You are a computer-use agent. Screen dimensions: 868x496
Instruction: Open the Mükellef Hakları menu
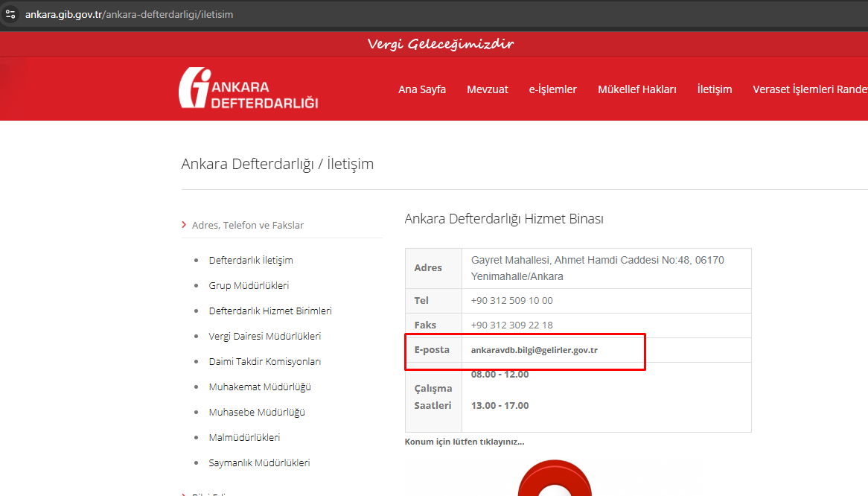point(636,89)
